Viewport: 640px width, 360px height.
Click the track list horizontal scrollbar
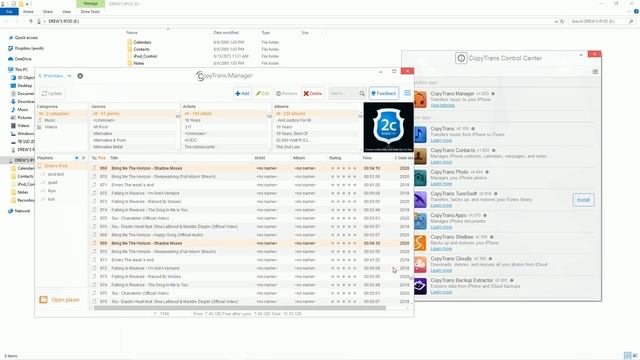(240, 308)
